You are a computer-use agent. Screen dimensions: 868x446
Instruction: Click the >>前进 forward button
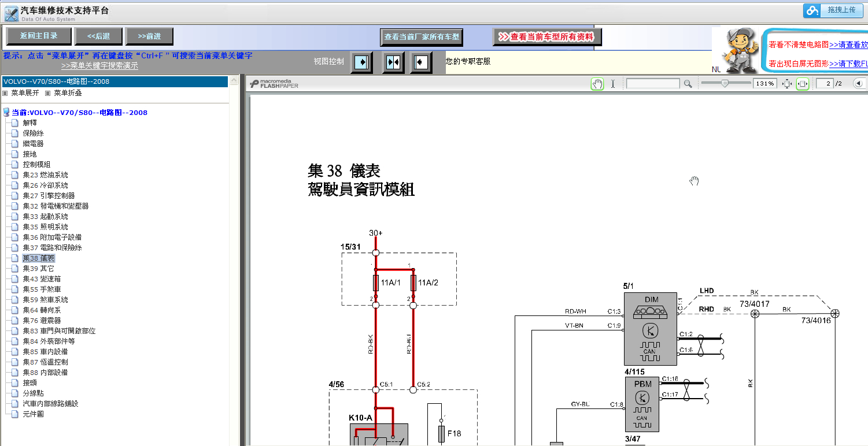[150, 36]
